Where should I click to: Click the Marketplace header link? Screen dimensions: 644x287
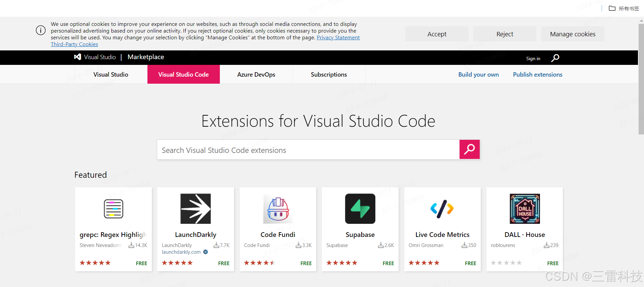[x=146, y=57]
